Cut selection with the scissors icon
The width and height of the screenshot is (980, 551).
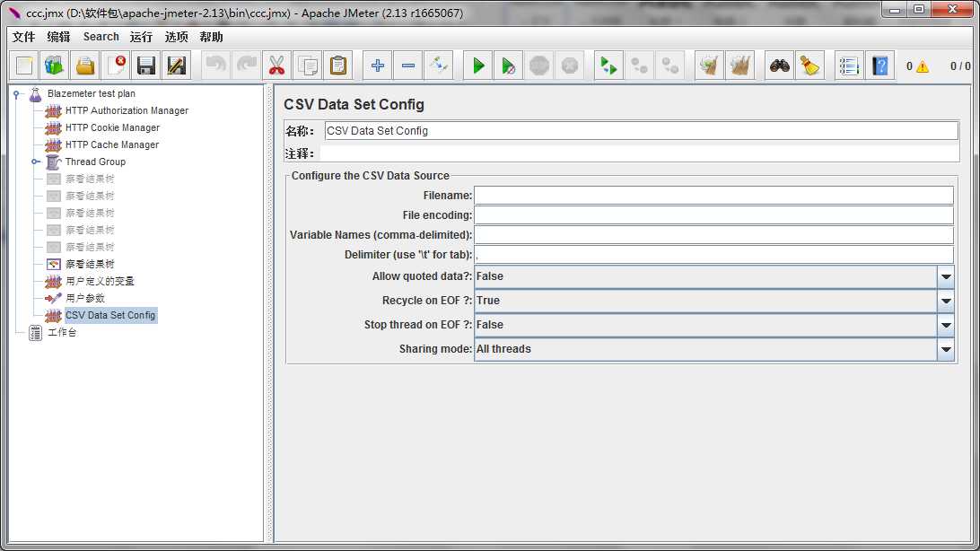(277, 66)
